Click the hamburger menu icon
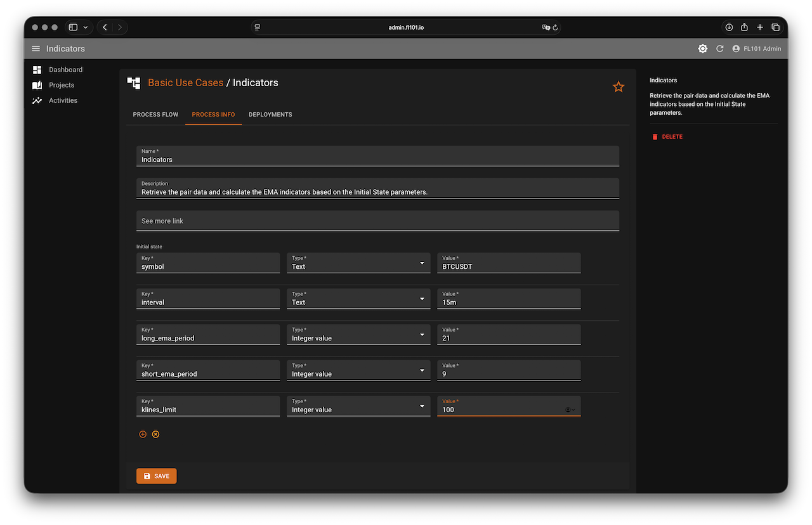This screenshot has width=812, height=525. coord(36,49)
